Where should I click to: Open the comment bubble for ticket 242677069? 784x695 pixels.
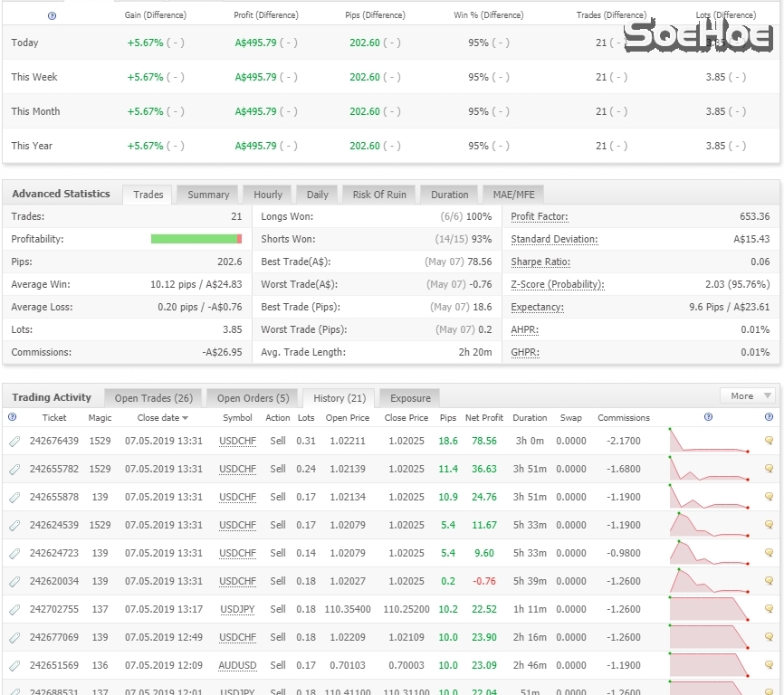click(x=769, y=638)
